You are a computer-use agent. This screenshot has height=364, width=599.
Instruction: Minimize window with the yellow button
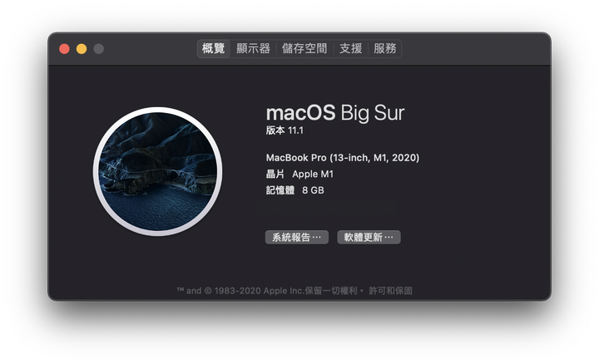[x=82, y=49]
